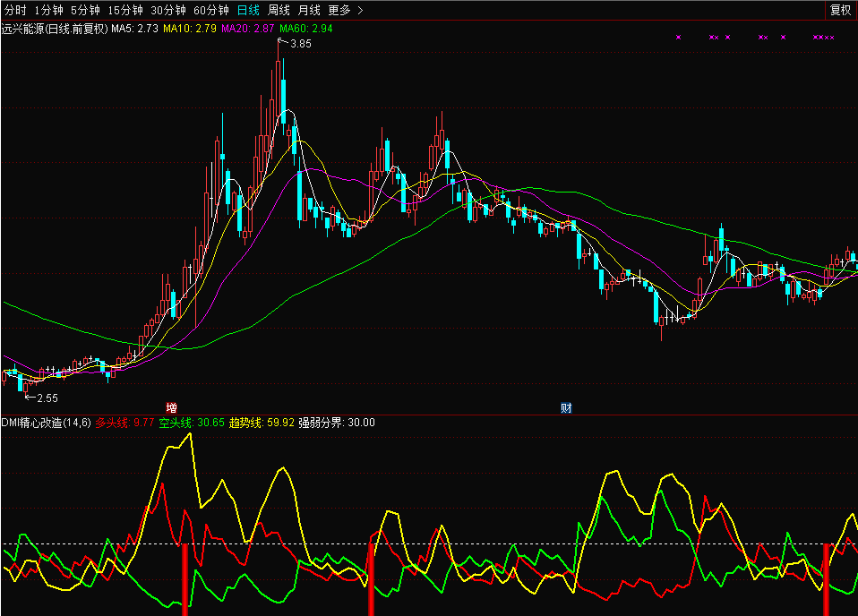Switch to the 周线 weekly chart

click(279, 10)
